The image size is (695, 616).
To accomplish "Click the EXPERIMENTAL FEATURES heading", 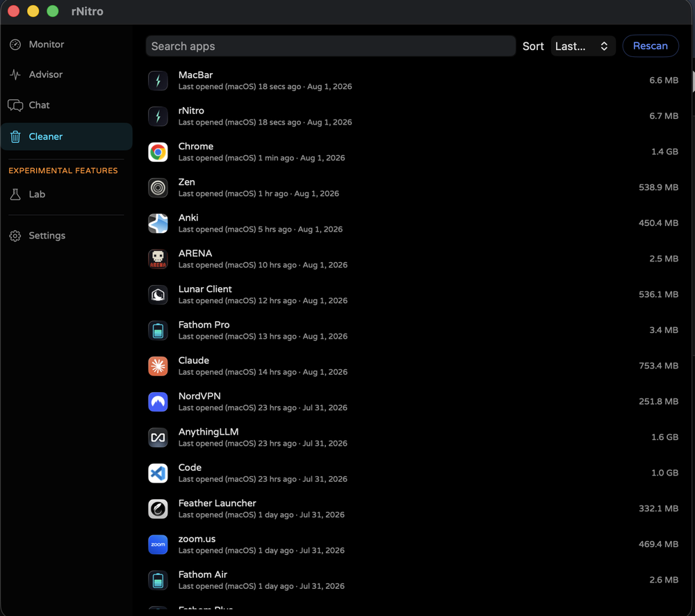I will (x=63, y=171).
